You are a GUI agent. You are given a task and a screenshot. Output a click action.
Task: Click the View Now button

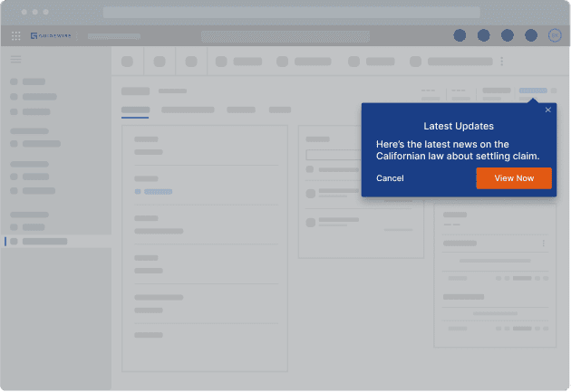(514, 178)
